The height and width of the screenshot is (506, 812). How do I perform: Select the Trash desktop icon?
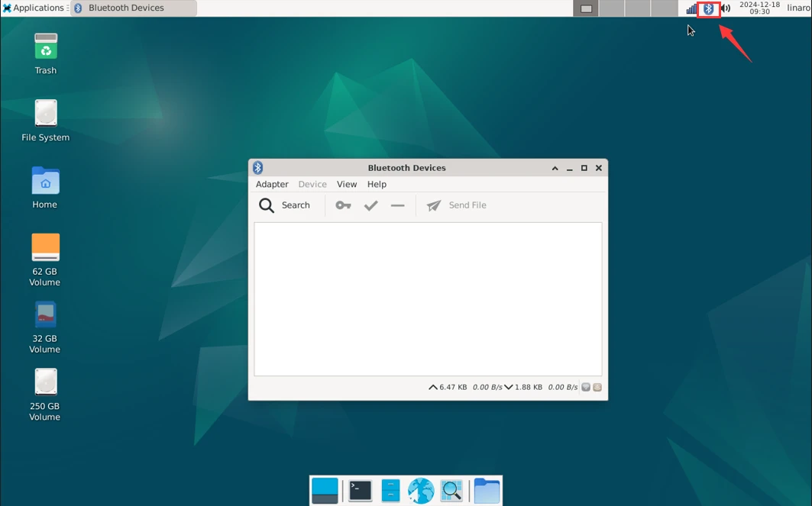(46, 54)
